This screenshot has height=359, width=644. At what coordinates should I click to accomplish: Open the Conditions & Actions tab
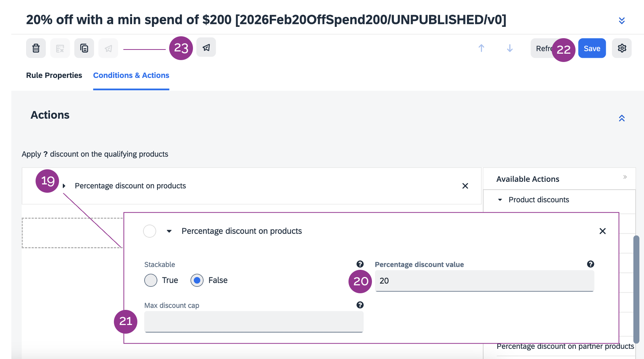131,75
